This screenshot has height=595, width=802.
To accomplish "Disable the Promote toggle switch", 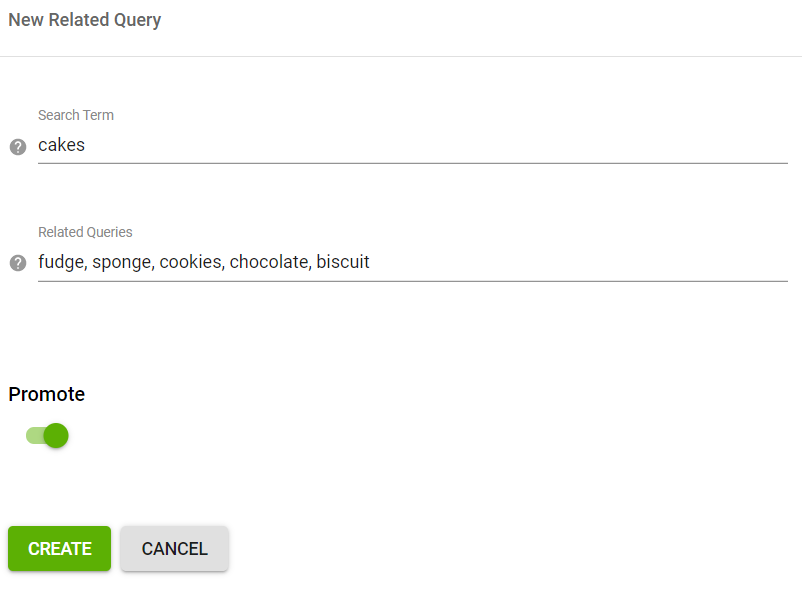I will 47,436.
